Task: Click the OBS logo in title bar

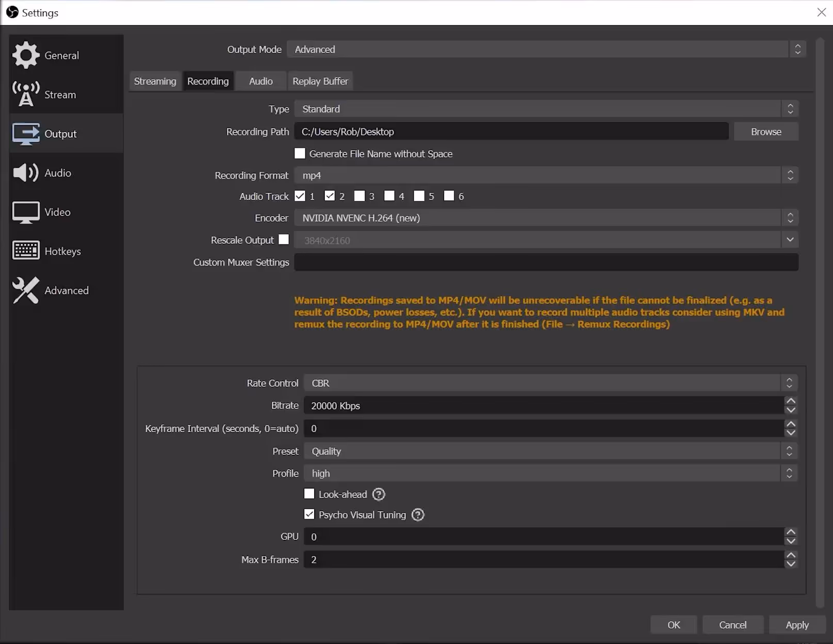Action: [x=12, y=12]
